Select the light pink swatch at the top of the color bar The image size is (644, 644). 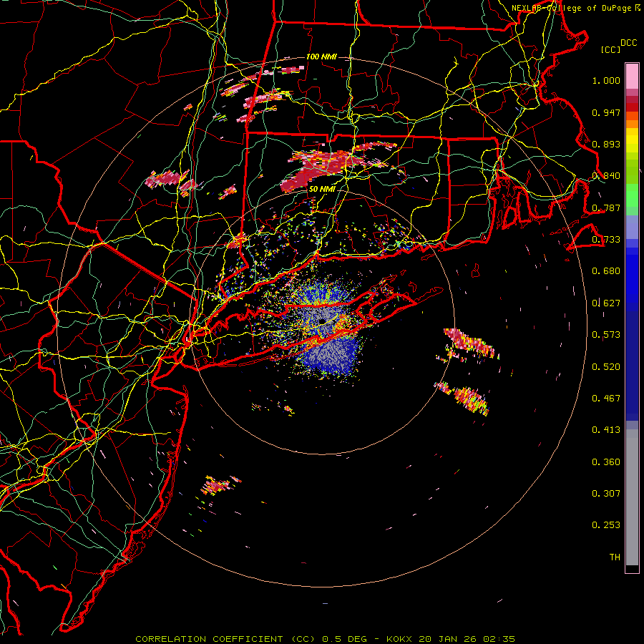[x=632, y=76]
